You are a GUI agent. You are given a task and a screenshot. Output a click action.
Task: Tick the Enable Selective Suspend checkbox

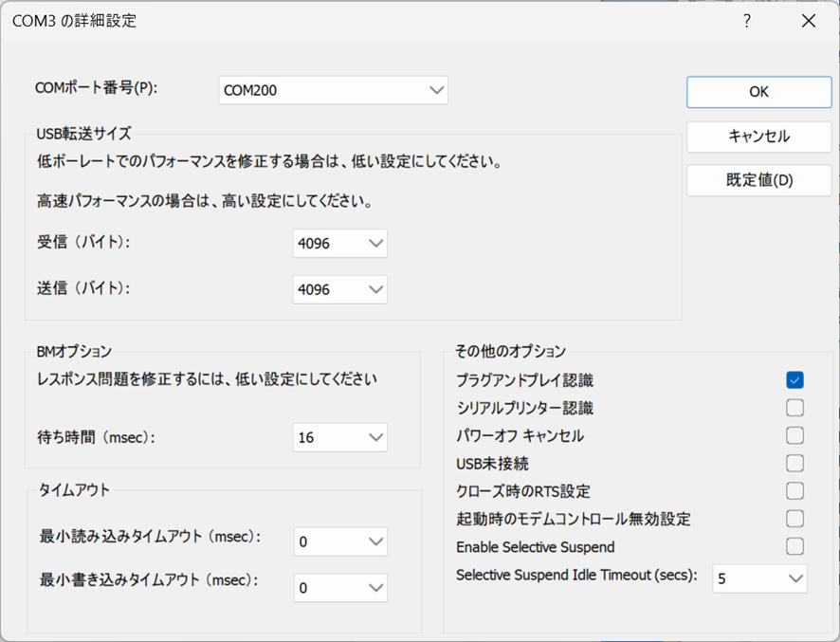click(794, 546)
